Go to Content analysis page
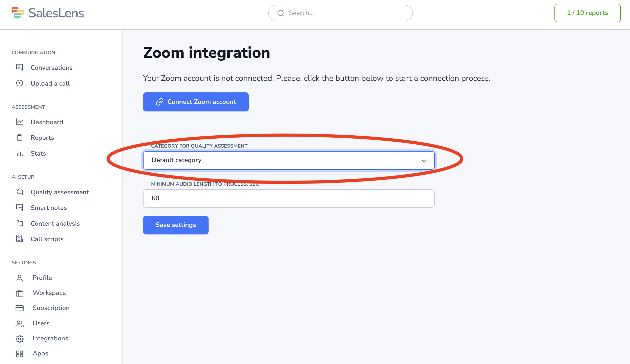 (x=55, y=224)
